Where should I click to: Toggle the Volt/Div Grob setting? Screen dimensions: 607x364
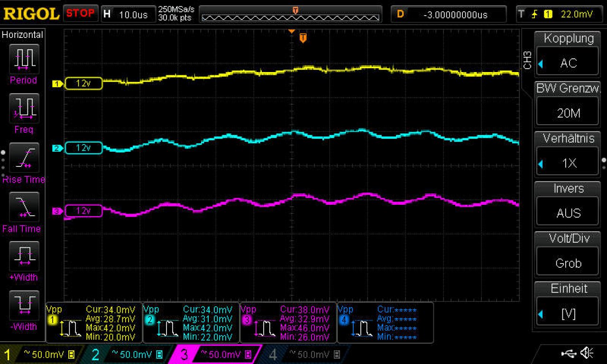click(x=568, y=254)
